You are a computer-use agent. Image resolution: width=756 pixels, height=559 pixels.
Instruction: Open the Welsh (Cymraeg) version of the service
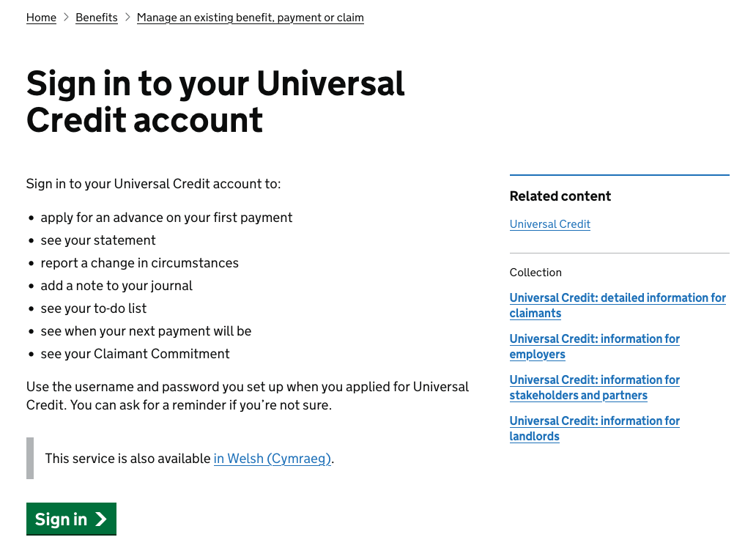(272, 458)
